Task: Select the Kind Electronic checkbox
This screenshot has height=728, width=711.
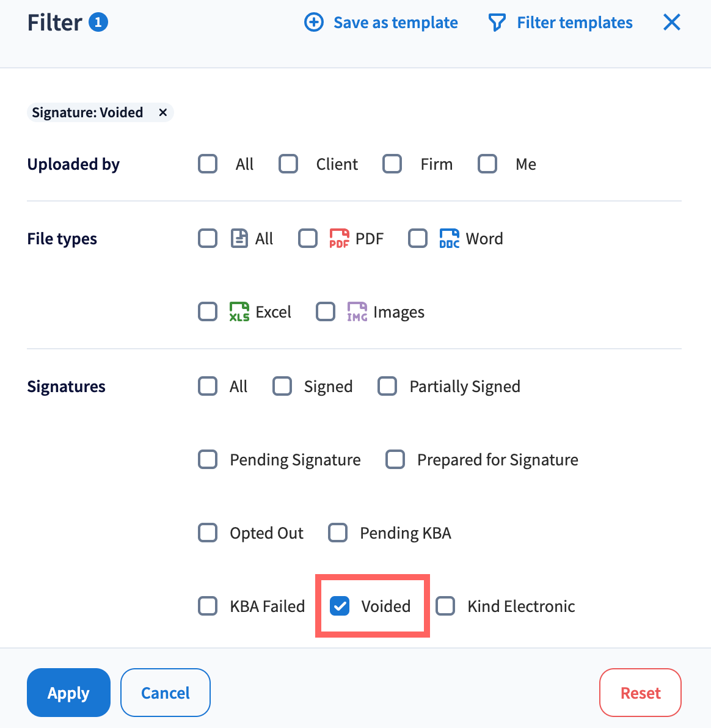Action: tap(445, 606)
